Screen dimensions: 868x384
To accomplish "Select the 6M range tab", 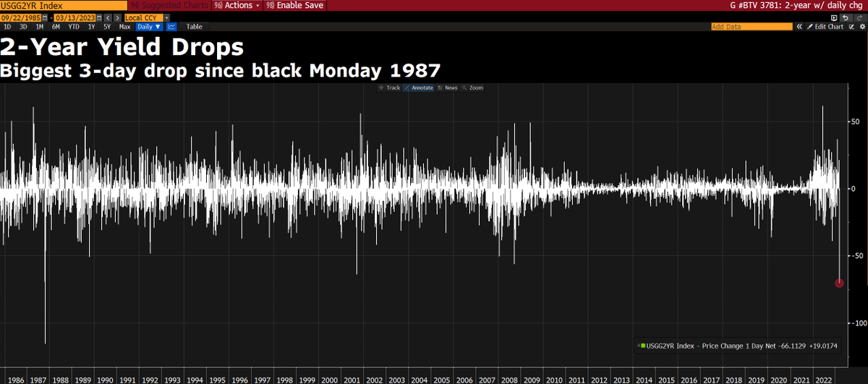I will tap(56, 27).
